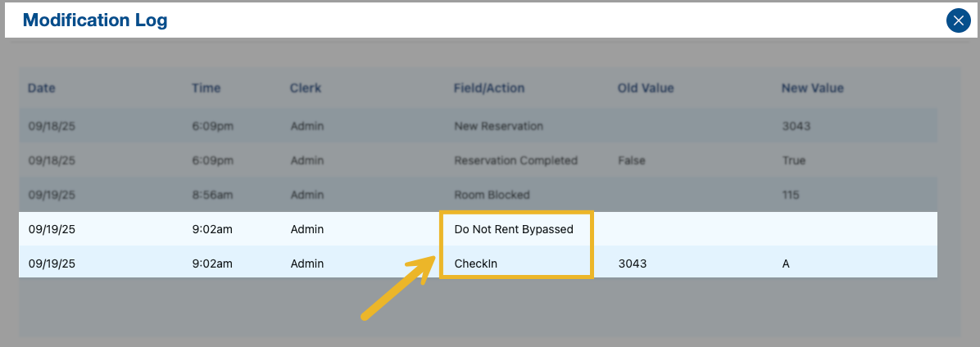The height and width of the screenshot is (347, 980).
Task: Click the Reservation Completed action cell
Action: coord(515,161)
